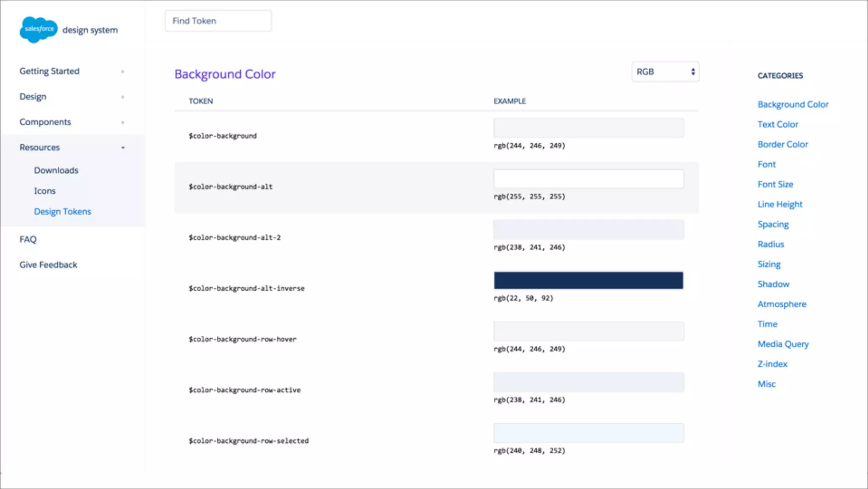
Task: Go to the Spacing category
Action: coord(773,224)
